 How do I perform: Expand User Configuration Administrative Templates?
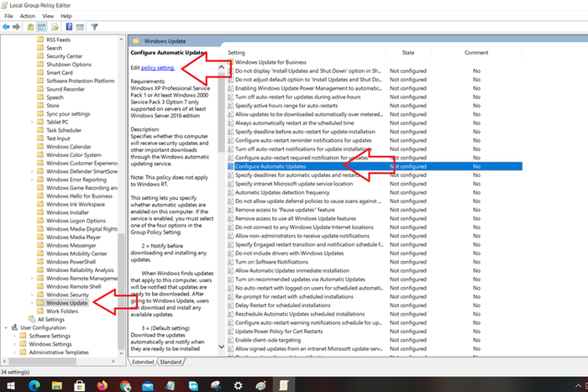click(x=14, y=353)
